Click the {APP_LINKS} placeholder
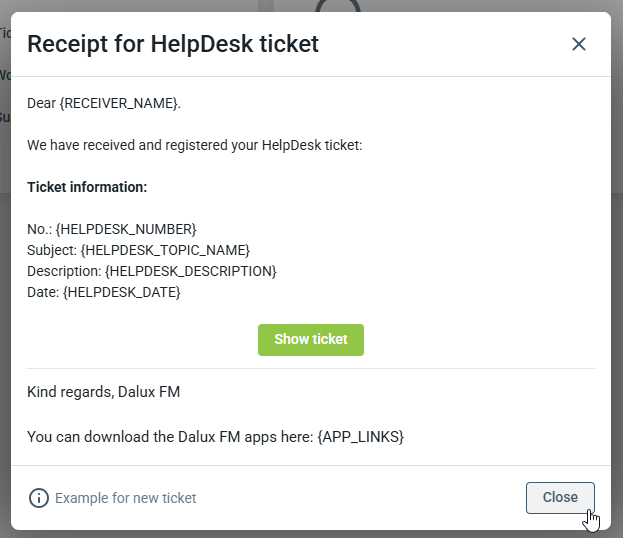 (x=361, y=437)
